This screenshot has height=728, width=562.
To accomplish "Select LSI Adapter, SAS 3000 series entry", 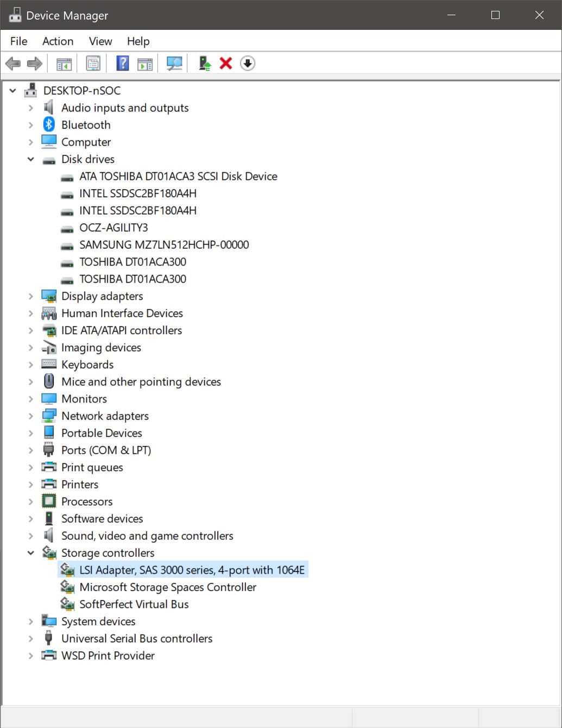I will [192, 570].
